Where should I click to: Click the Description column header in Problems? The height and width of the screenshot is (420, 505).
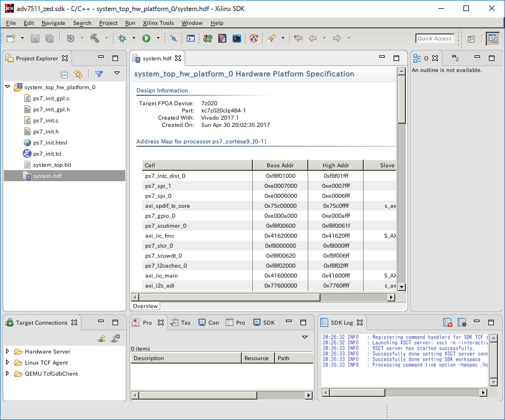tap(186, 358)
